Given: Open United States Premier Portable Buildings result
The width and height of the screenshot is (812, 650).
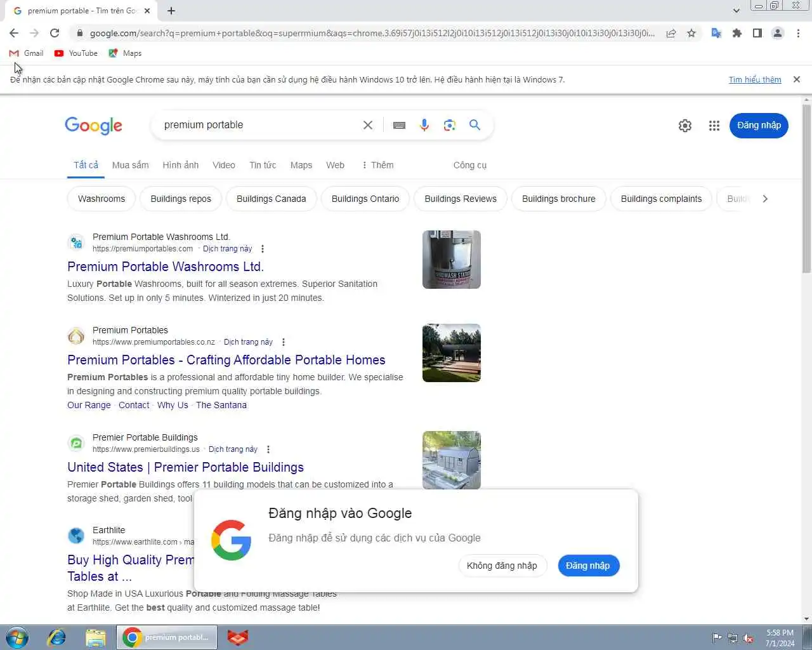Looking at the screenshot, I should [186, 467].
